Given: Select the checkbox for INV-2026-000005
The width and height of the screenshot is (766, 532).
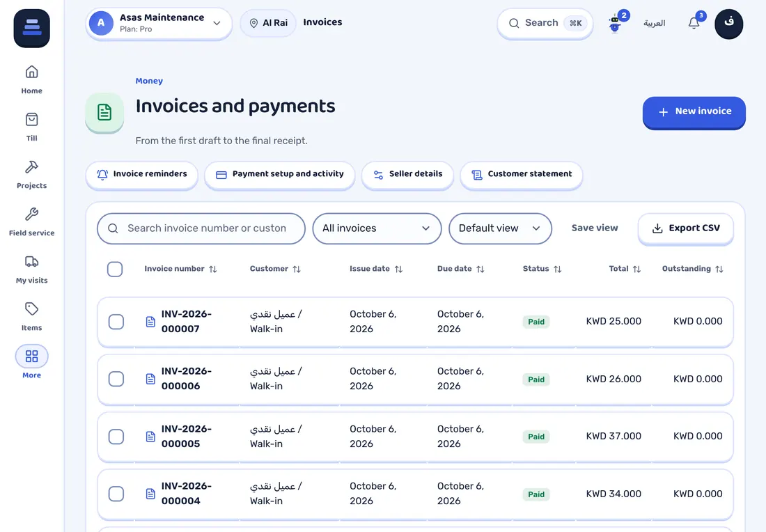Looking at the screenshot, I should [x=116, y=437].
